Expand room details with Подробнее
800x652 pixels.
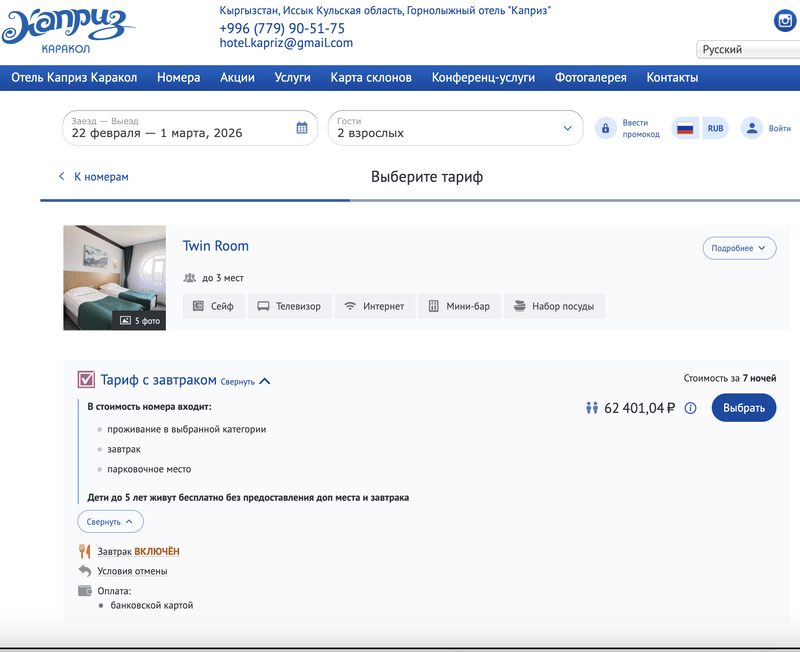pos(739,248)
